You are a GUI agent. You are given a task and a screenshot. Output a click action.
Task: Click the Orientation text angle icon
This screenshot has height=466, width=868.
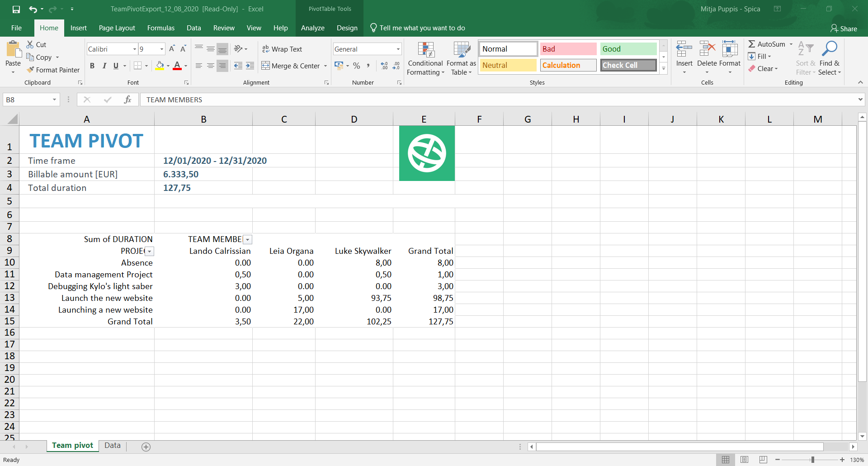[238, 49]
